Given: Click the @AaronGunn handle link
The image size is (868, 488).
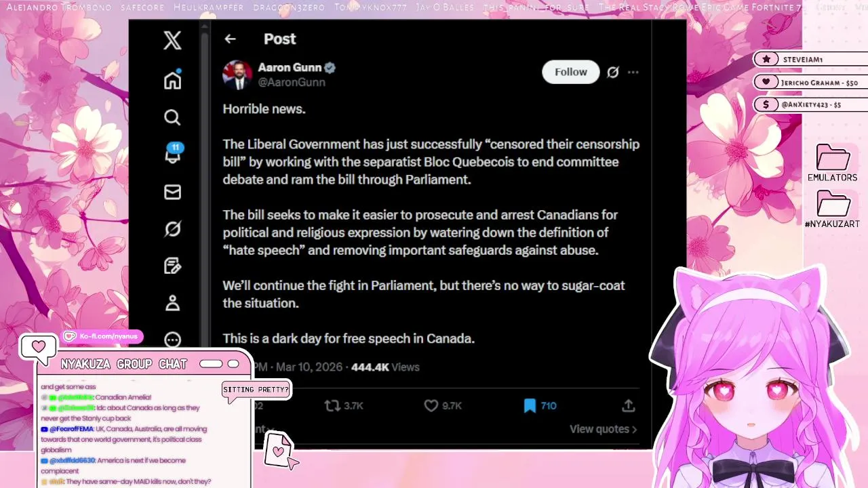Looking at the screenshot, I should [292, 82].
